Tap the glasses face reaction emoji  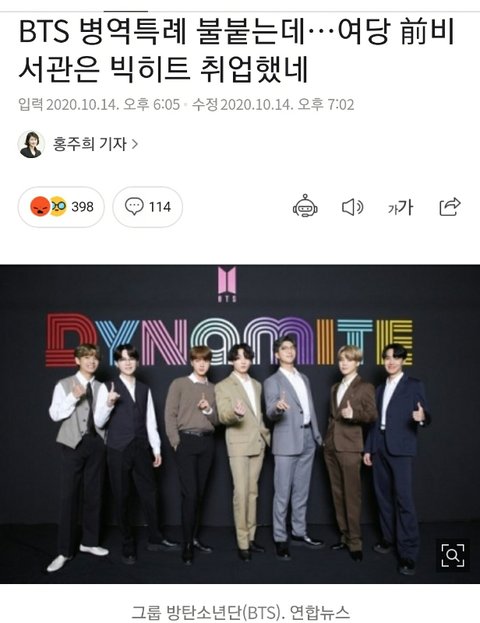coord(59,207)
